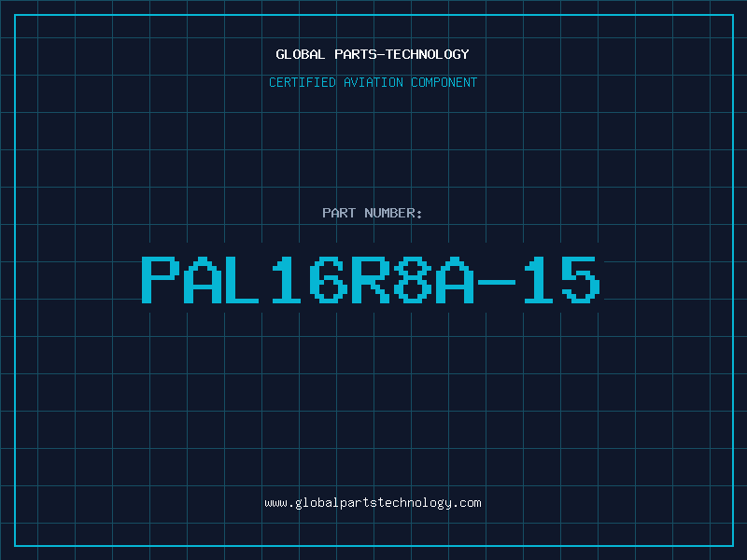The height and width of the screenshot is (560, 747).
Task: Click the .com ending of the website address
Action: 466,503
